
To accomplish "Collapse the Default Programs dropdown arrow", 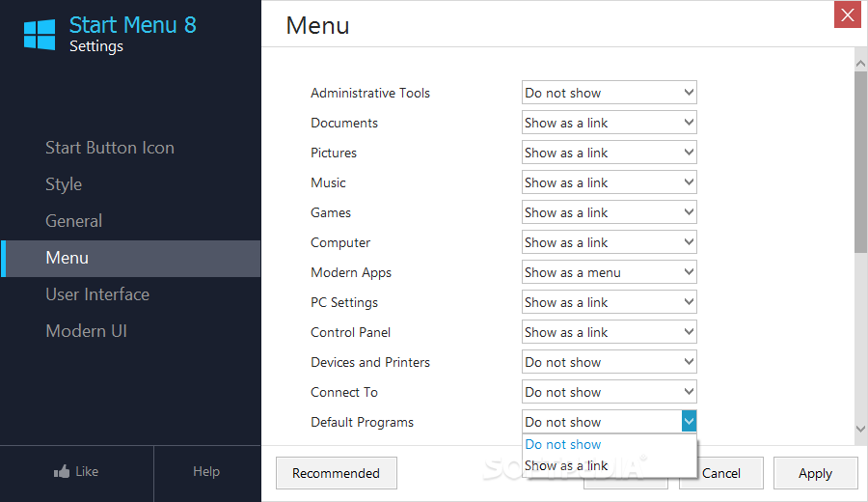I will tap(689, 422).
